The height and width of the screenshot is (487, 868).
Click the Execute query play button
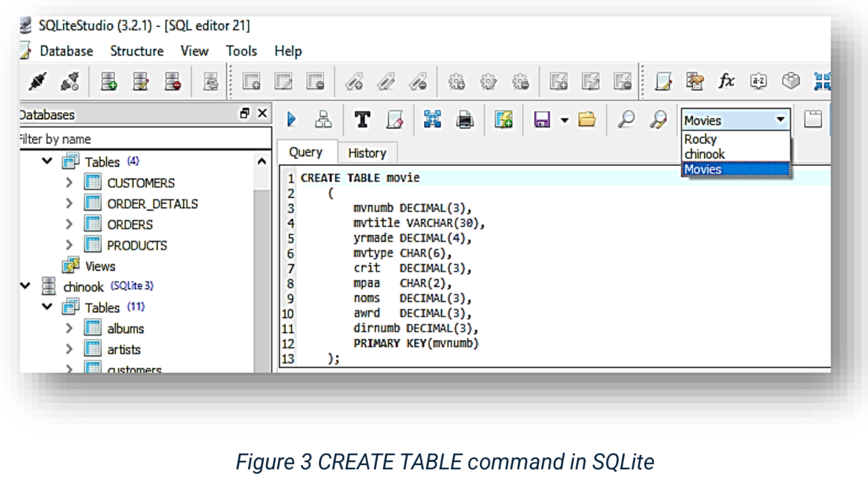tap(291, 120)
